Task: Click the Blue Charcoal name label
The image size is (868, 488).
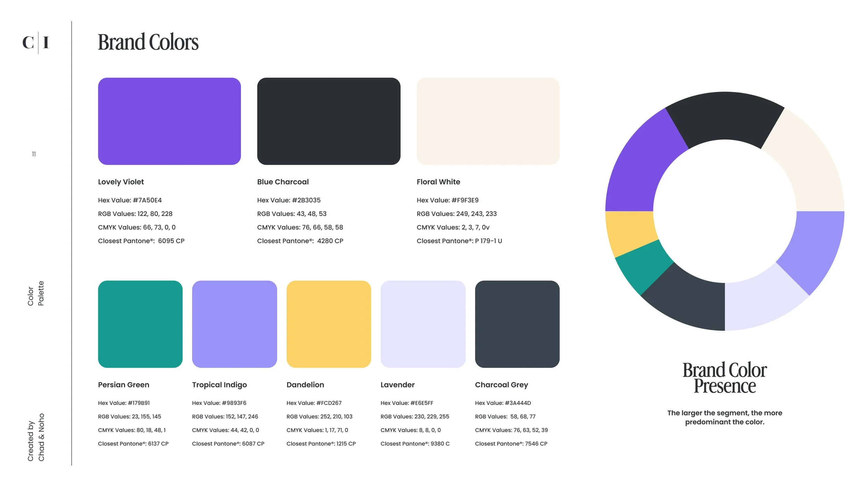Action: click(x=283, y=182)
